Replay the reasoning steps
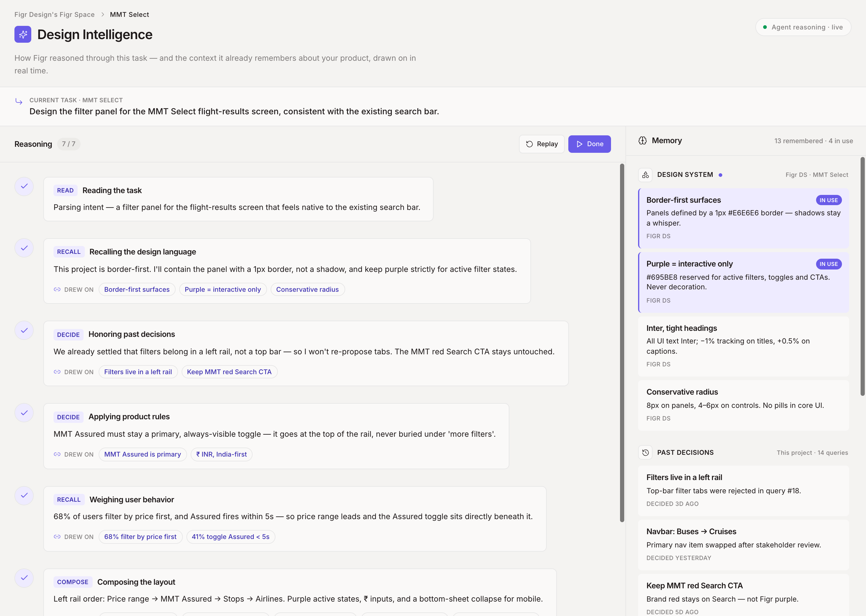The image size is (866, 616). pos(542,144)
